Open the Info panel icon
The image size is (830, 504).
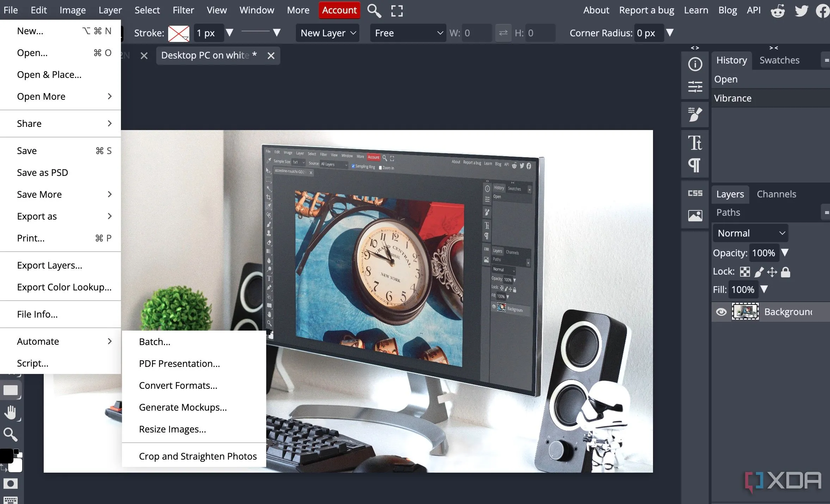tap(695, 64)
